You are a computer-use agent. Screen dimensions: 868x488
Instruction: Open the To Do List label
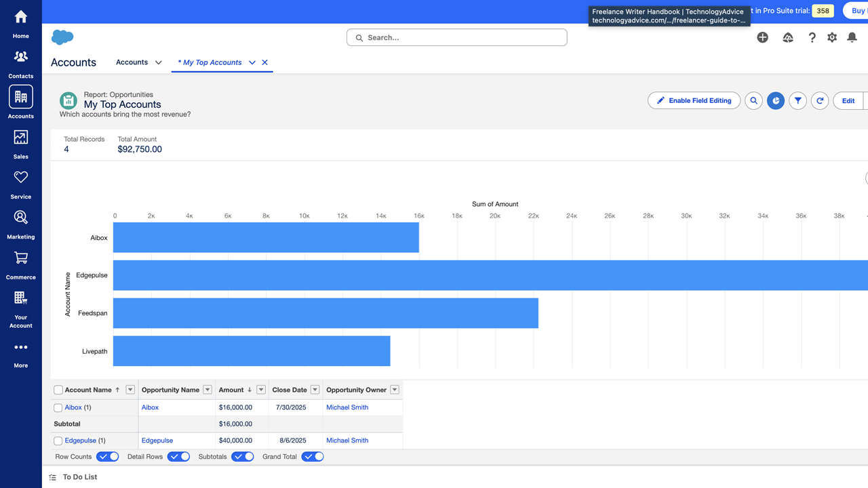pyautogui.click(x=80, y=477)
